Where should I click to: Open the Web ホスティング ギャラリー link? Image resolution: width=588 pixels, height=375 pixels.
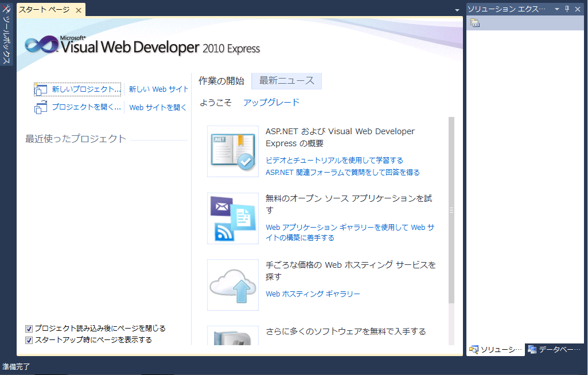313,294
